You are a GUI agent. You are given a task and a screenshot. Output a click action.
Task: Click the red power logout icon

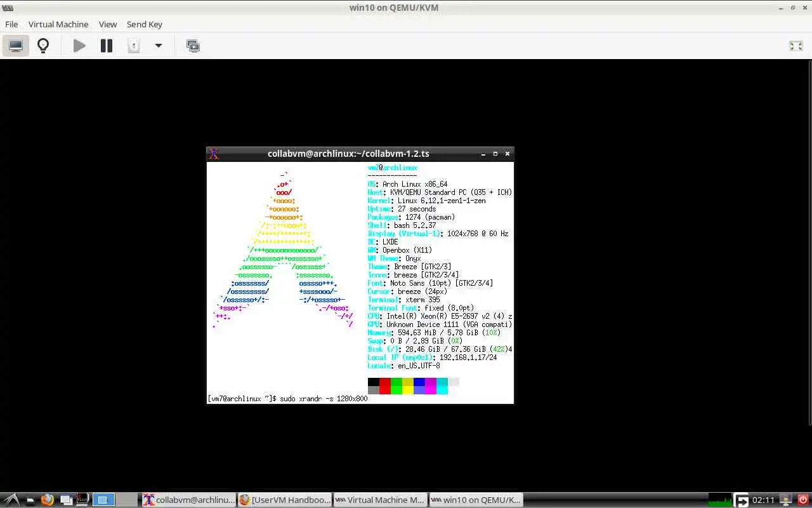click(802, 500)
